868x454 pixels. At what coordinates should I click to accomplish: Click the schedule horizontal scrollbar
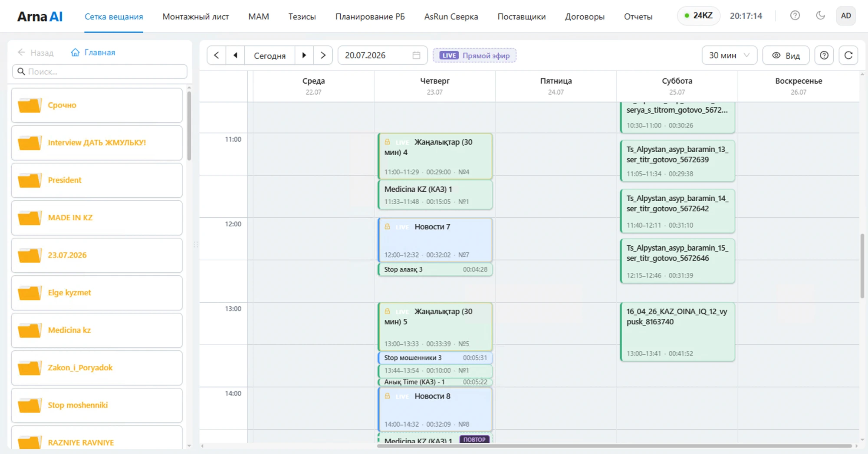tap(614, 446)
